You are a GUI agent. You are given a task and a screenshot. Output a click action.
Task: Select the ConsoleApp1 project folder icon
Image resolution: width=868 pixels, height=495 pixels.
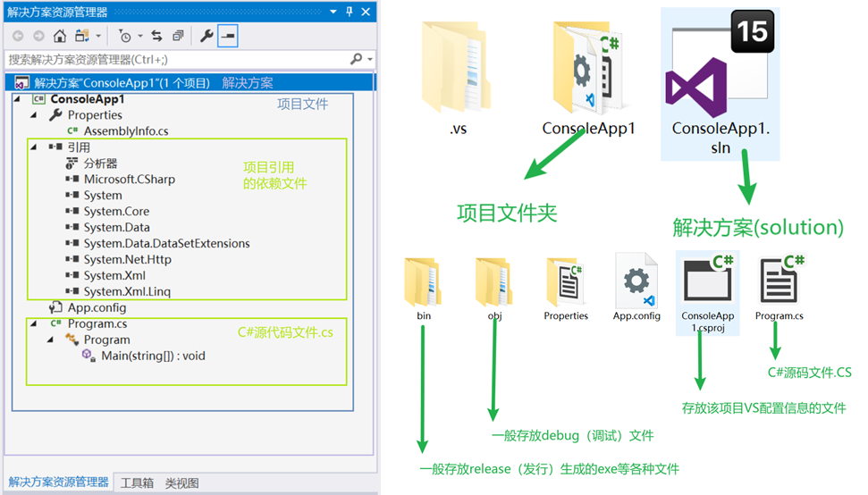[588, 68]
